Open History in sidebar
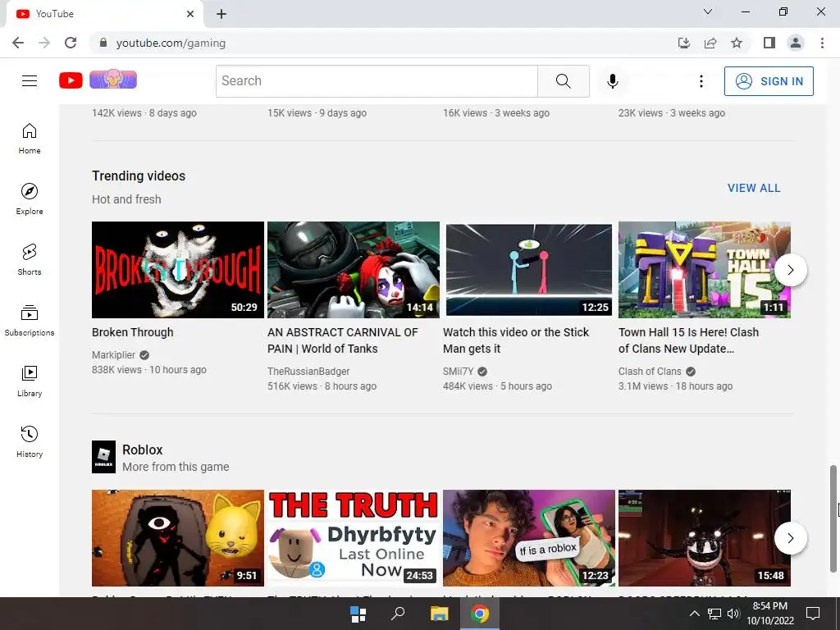840x630 pixels. coord(30,441)
